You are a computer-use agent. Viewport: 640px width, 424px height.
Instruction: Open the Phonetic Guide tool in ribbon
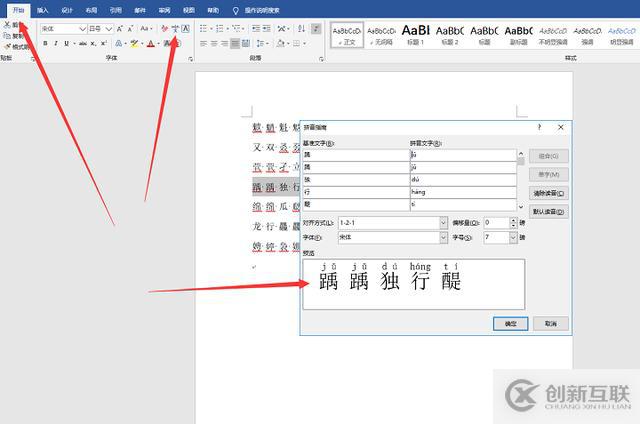click(x=175, y=29)
